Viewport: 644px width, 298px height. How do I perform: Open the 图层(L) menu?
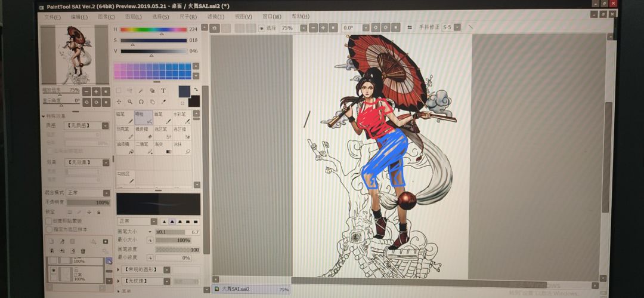click(133, 17)
